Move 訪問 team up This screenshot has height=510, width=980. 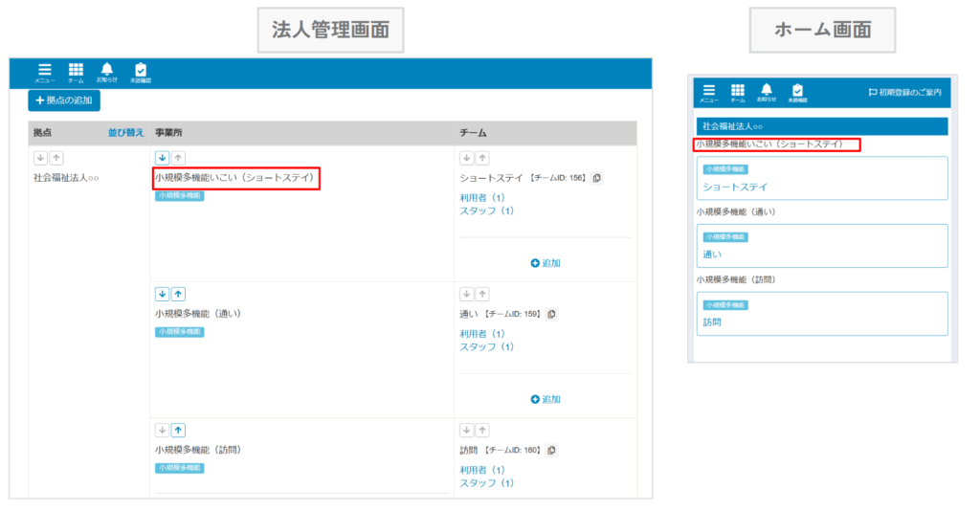point(482,430)
